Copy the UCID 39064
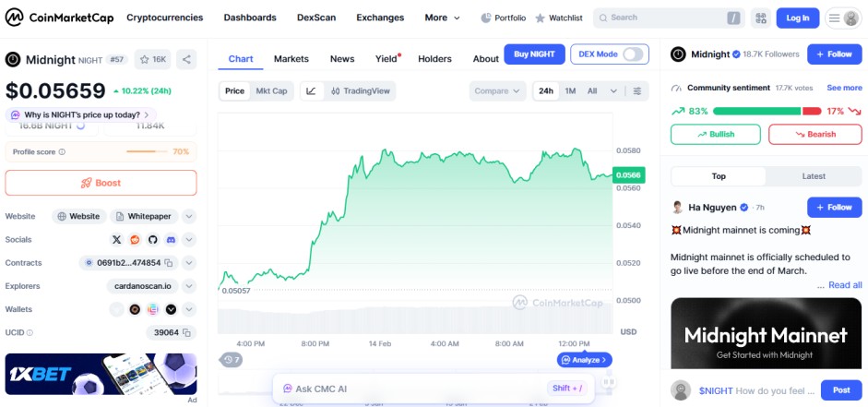Image resolution: width=868 pixels, height=407 pixels. click(186, 333)
